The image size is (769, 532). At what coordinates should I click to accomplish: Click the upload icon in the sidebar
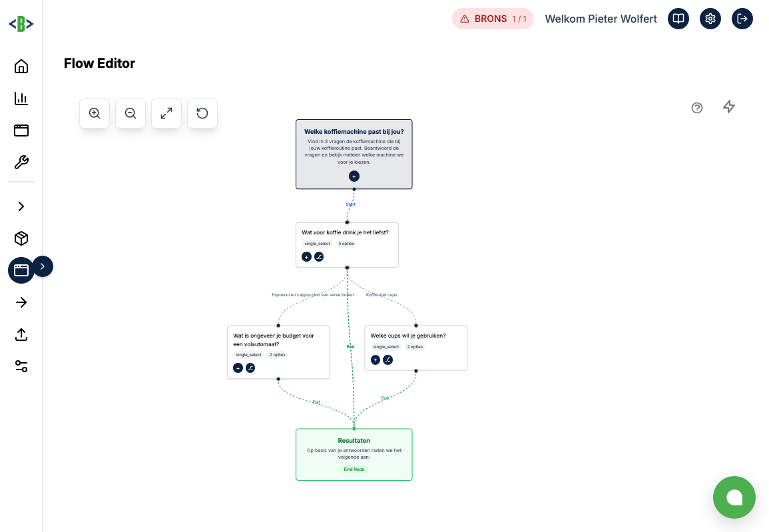(21, 335)
